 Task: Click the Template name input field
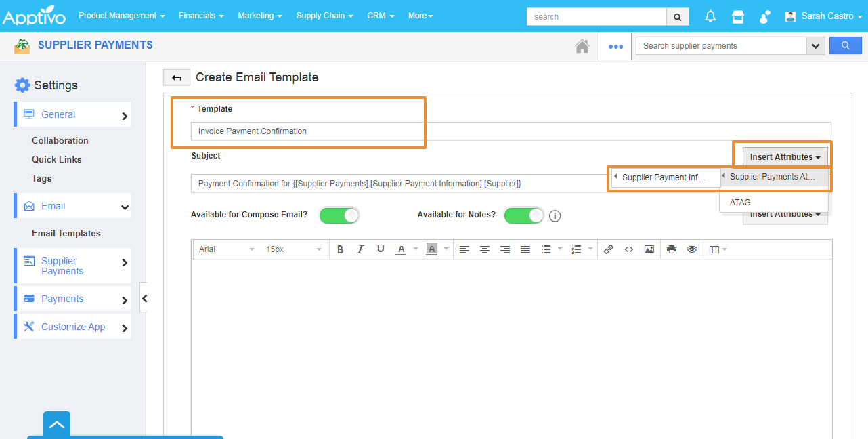[511, 131]
